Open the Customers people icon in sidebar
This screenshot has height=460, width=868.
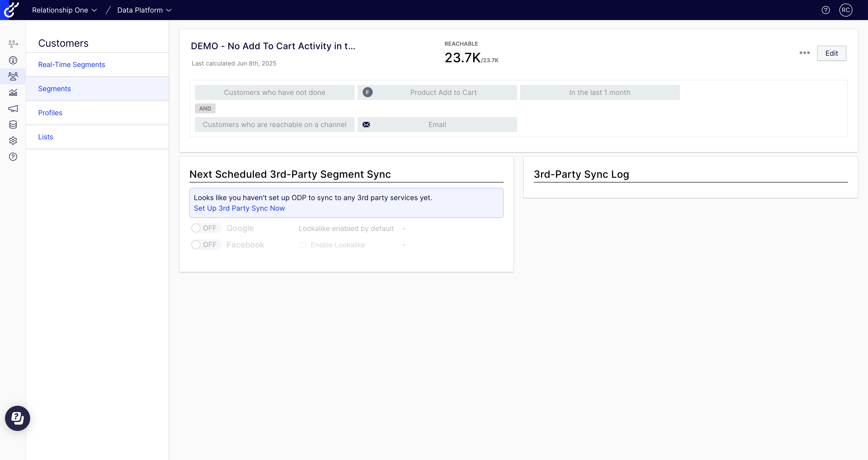(x=13, y=76)
